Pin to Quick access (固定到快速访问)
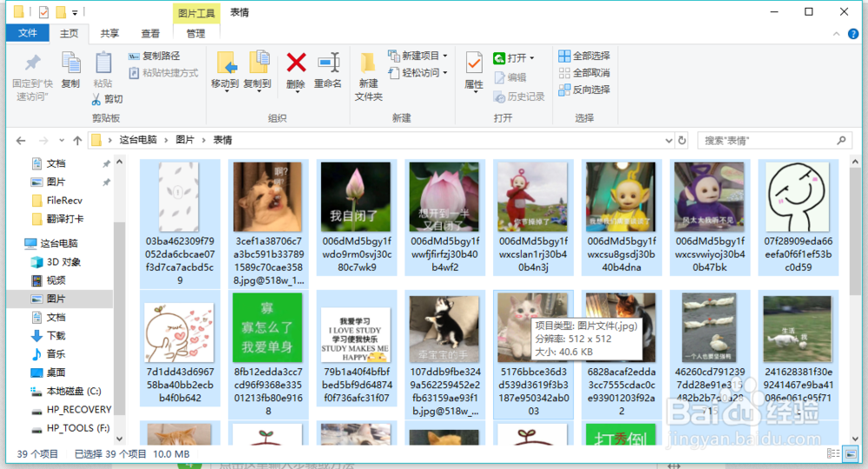868x469 pixels. click(33, 76)
